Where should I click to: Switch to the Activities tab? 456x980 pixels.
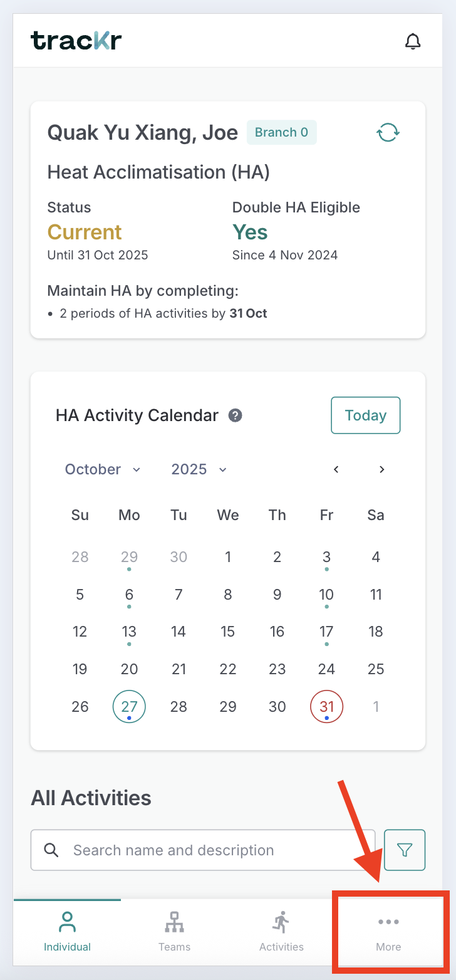coord(281,932)
